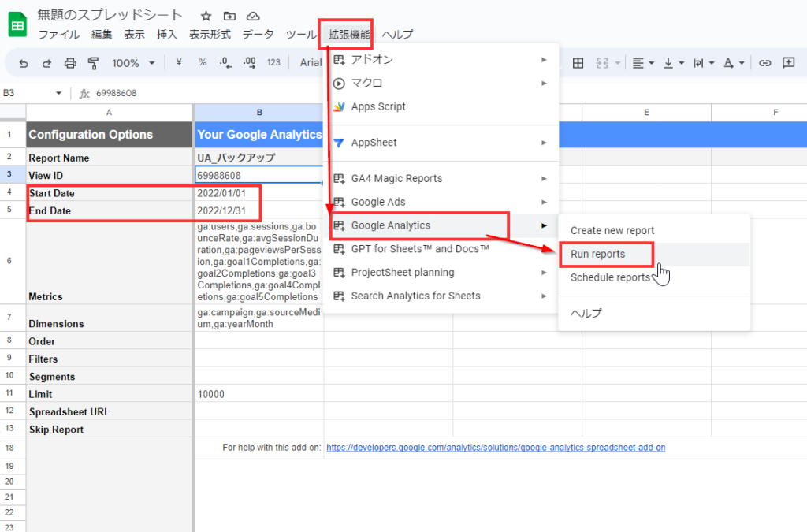Format as percent
807x532 pixels.
coord(203,62)
